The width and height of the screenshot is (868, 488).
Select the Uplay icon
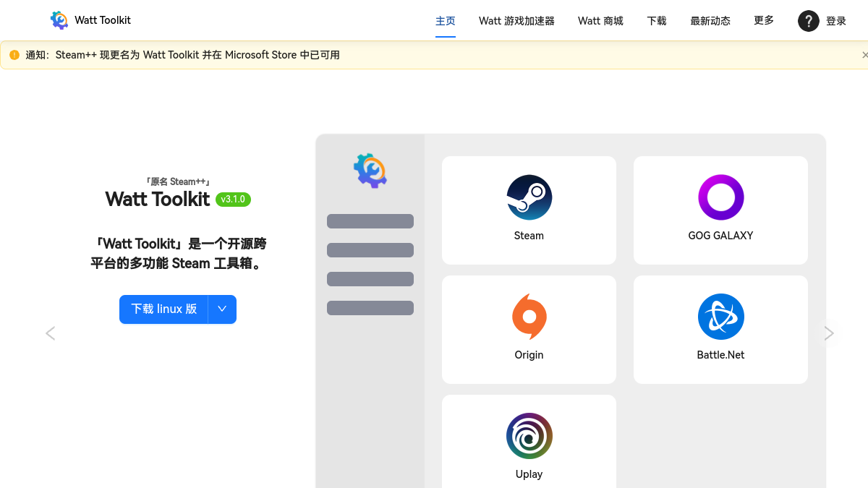coord(529,436)
